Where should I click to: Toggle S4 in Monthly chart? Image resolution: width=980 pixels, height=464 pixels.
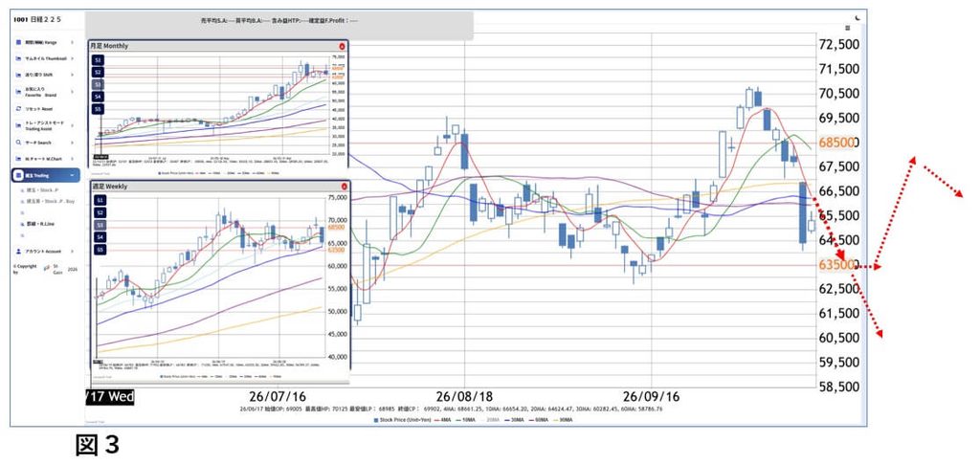pos(98,97)
